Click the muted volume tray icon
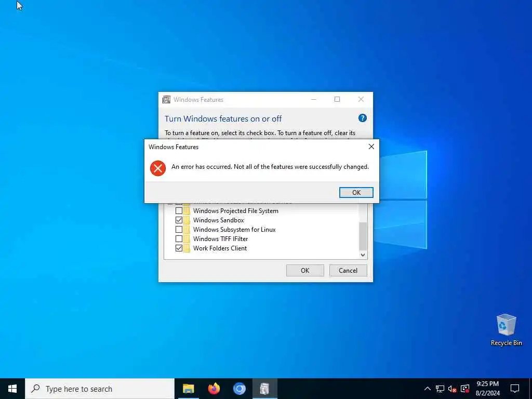Viewport: 532px width, 399px height. pos(453,389)
